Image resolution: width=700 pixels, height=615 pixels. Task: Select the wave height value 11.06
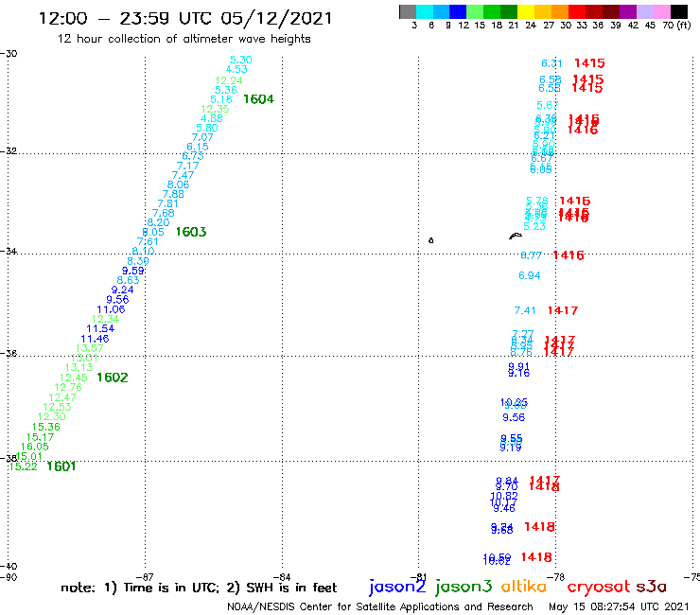click(111, 309)
